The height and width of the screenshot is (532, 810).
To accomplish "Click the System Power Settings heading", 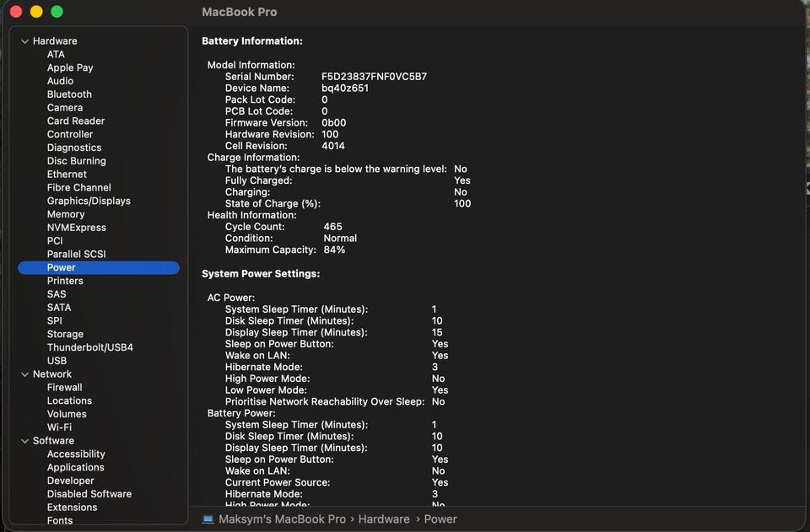I will click(x=261, y=274).
